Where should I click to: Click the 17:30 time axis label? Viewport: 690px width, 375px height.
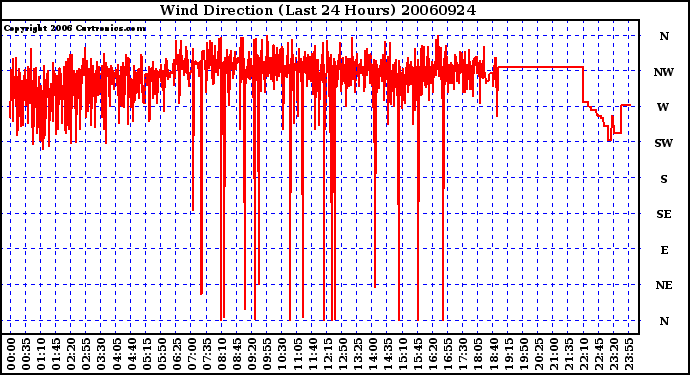pos(463,354)
